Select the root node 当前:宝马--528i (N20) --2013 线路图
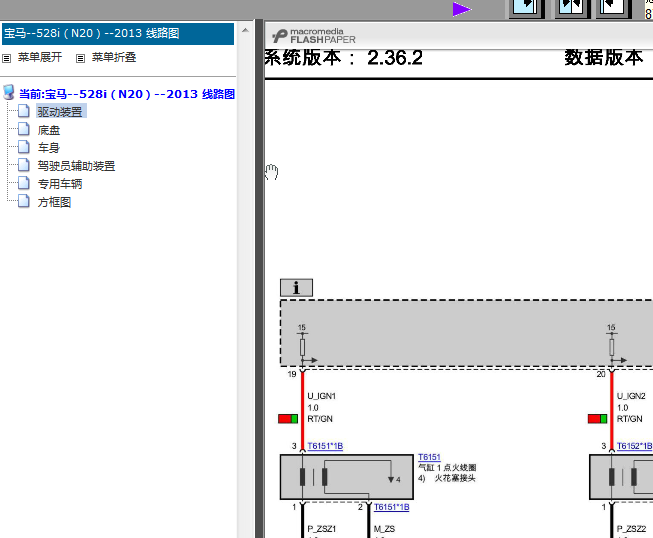Image resolution: width=653 pixels, height=538 pixels. 127,94
